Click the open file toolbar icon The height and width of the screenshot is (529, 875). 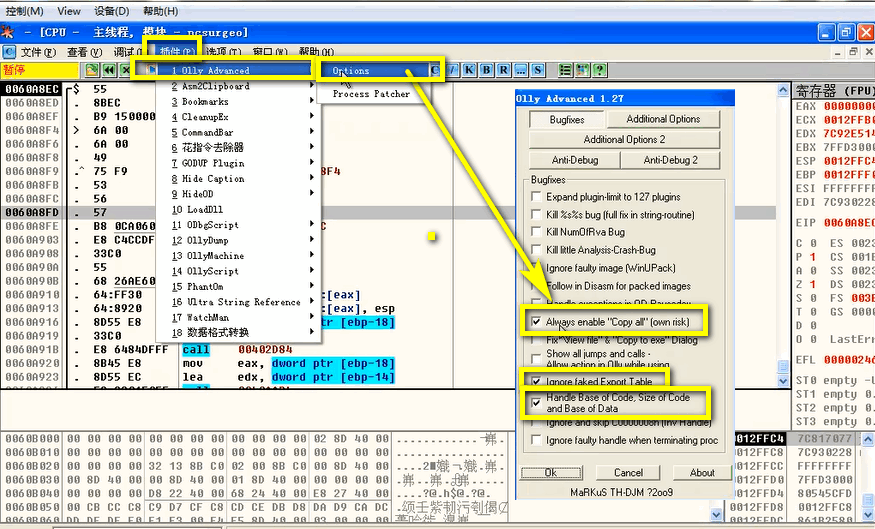92,70
